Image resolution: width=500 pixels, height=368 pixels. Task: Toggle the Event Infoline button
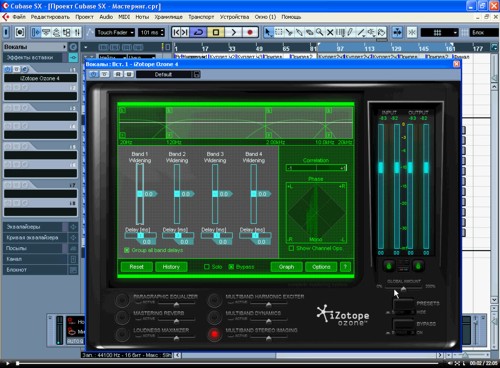(x=46, y=32)
